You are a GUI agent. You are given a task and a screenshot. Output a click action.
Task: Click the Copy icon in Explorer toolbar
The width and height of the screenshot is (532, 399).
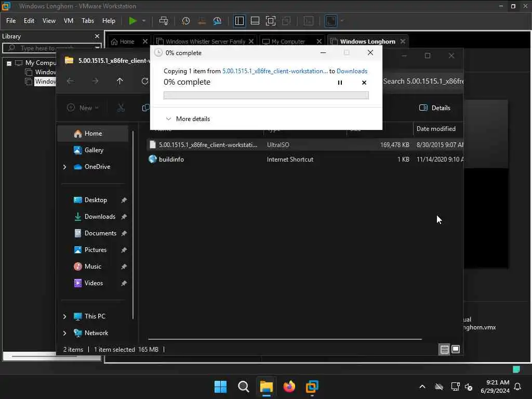click(x=145, y=108)
